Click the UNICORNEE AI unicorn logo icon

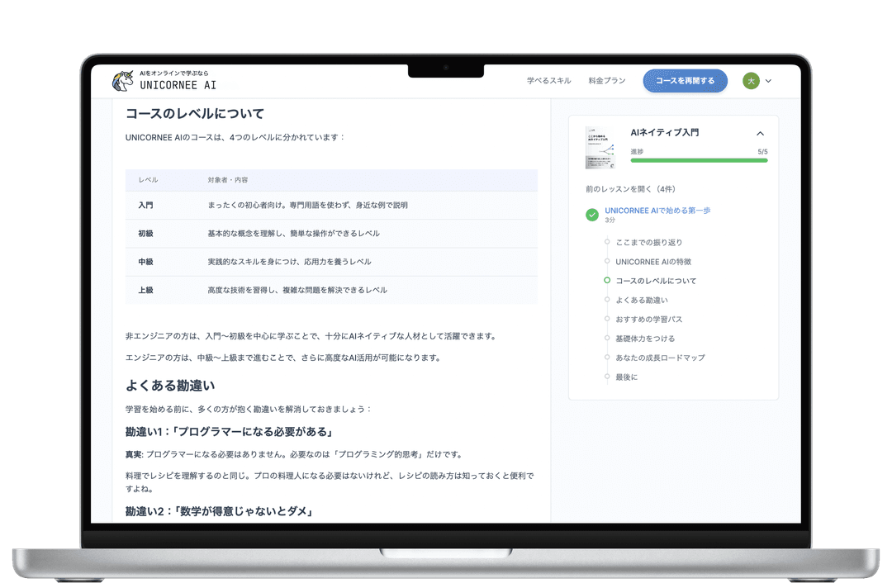coord(122,81)
